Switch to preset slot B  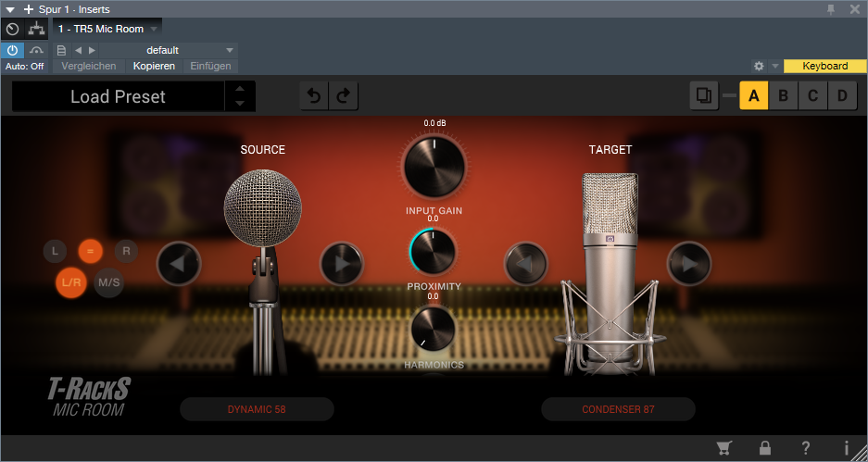pyautogui.click(x=783, y=95)
